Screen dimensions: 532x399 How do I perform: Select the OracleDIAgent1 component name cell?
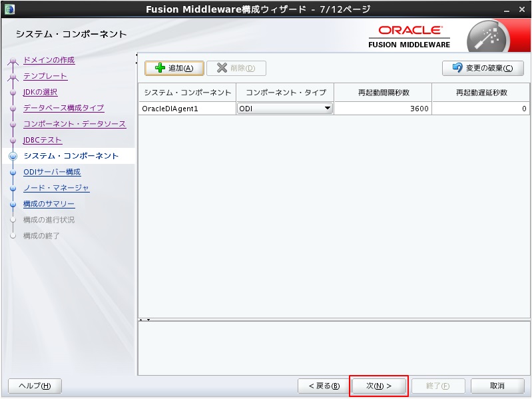tap(187, 109)
